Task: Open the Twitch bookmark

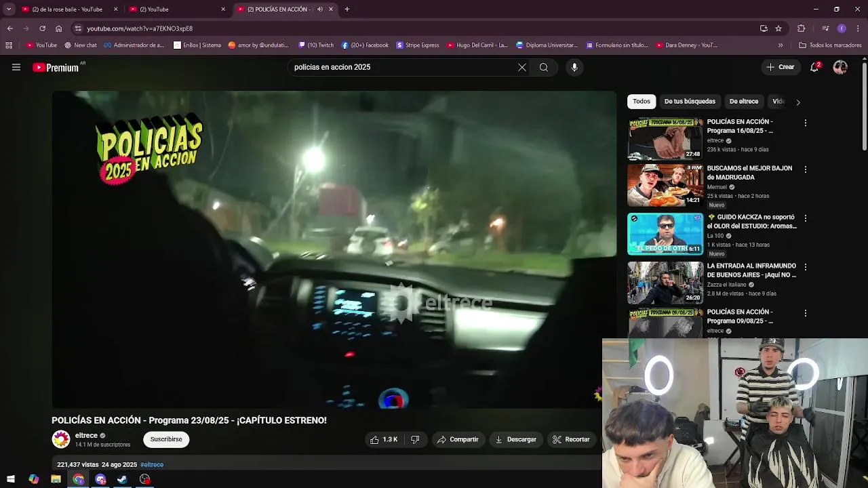Action: (x=316, y=45)
